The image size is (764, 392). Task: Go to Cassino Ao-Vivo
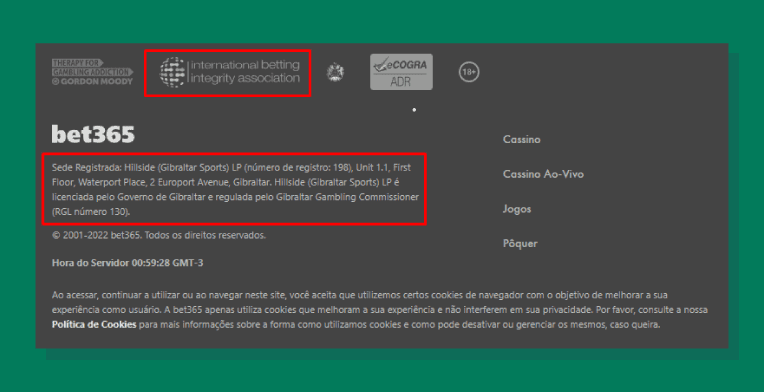(x=543, y=174)
